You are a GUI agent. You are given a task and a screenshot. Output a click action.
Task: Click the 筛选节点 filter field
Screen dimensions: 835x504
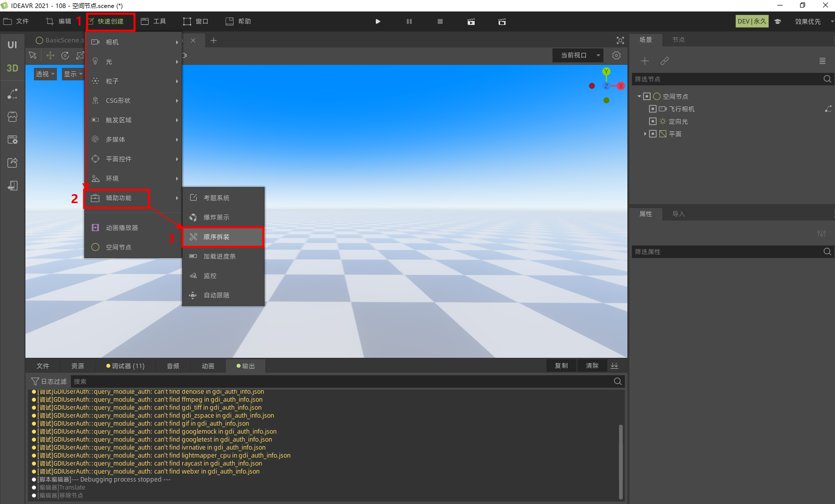(727, 79)
